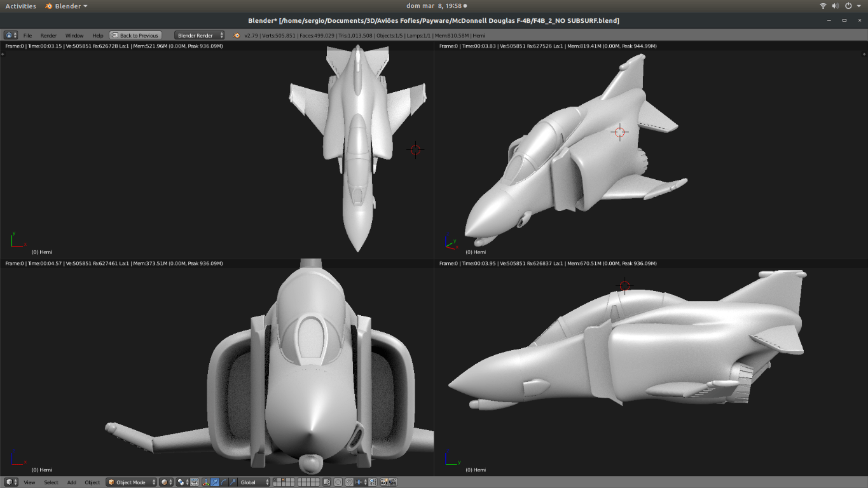
Task: Click the lock layers to scene icon
Action: tap(327, 482)
